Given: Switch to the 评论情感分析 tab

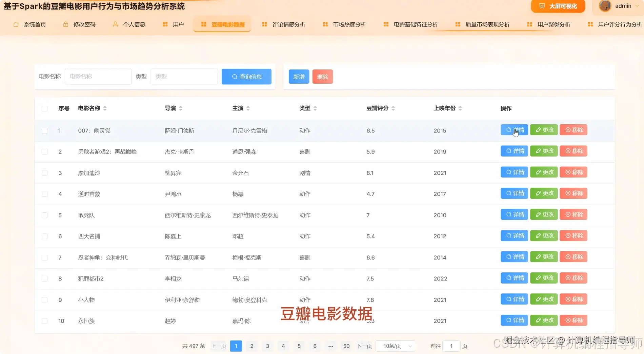Looking at the screenshot, I should point(288,24).
